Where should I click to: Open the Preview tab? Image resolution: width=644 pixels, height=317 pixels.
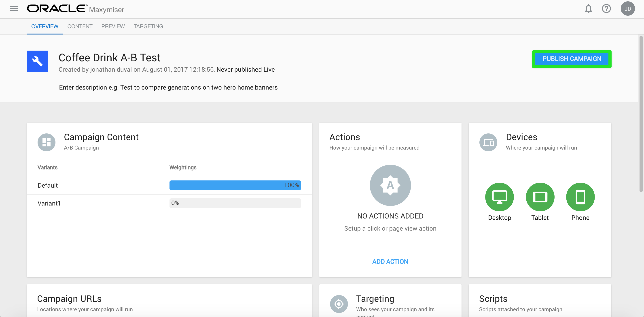click(x=113, y=26)
